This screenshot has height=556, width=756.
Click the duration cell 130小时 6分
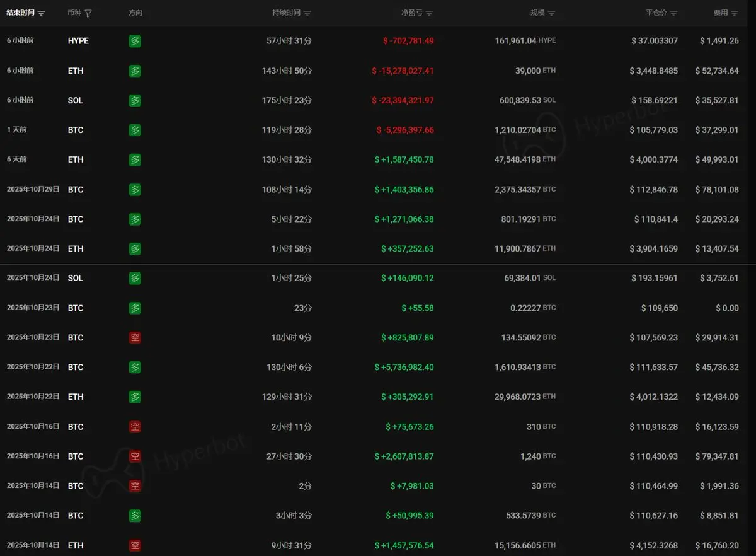pos(289,368)
